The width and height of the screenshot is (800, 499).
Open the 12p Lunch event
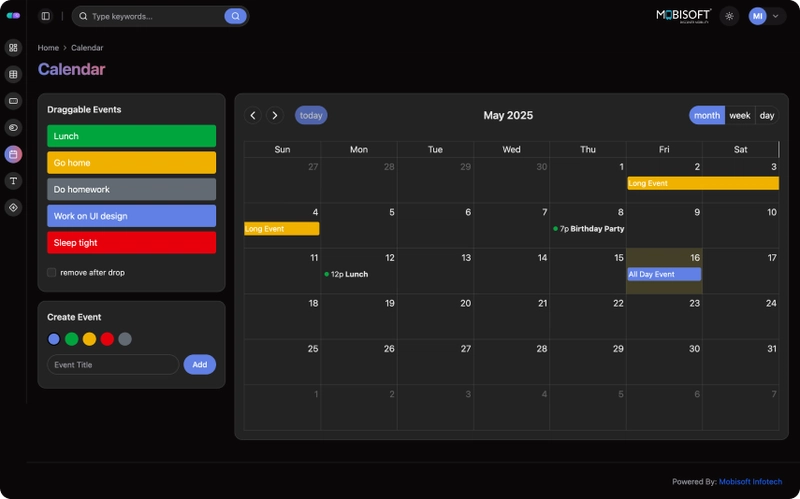pos(346,274)
